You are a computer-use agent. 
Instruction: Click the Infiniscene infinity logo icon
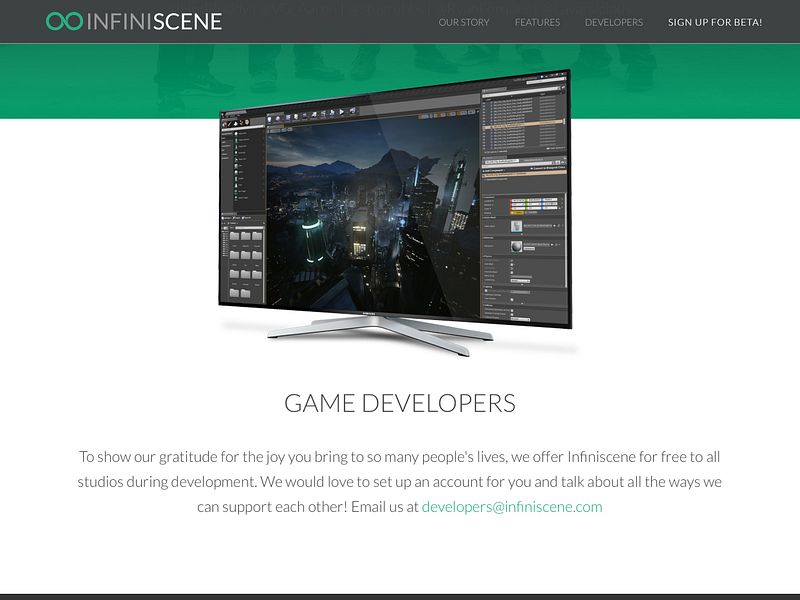pos(64,21)
